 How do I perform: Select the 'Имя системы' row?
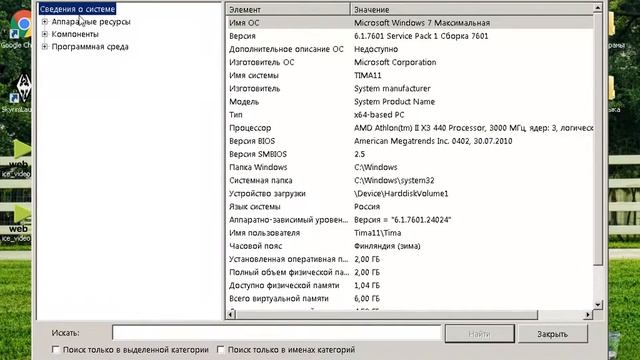(x=410, y=76)
